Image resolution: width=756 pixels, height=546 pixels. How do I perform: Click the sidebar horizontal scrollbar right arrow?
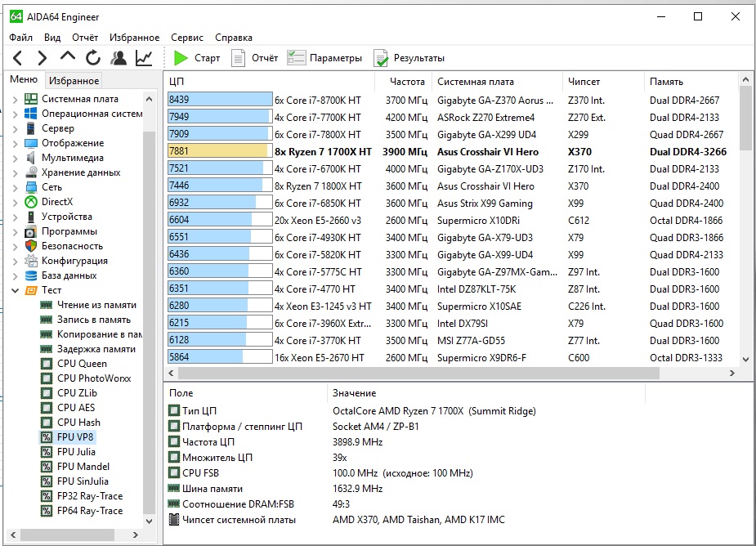pos(136,535)
